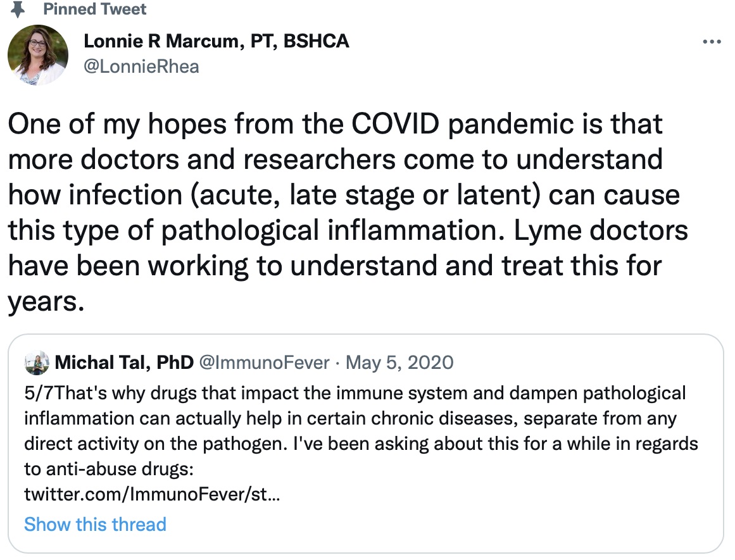The width and height of the screenshot is (735, 560).
Task: Select the "Pinned Tweet" label
Action: 95,9
